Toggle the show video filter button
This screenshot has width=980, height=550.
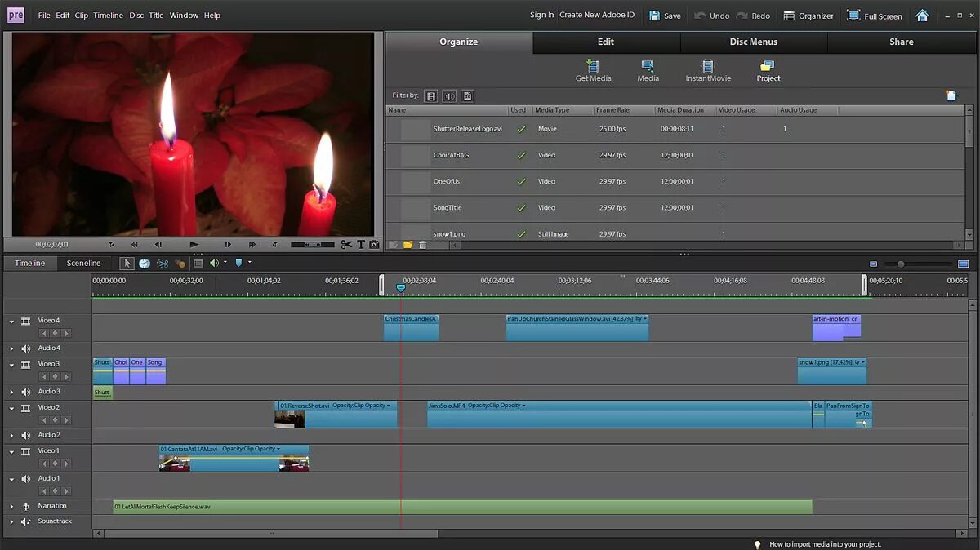tap(431, 96)
